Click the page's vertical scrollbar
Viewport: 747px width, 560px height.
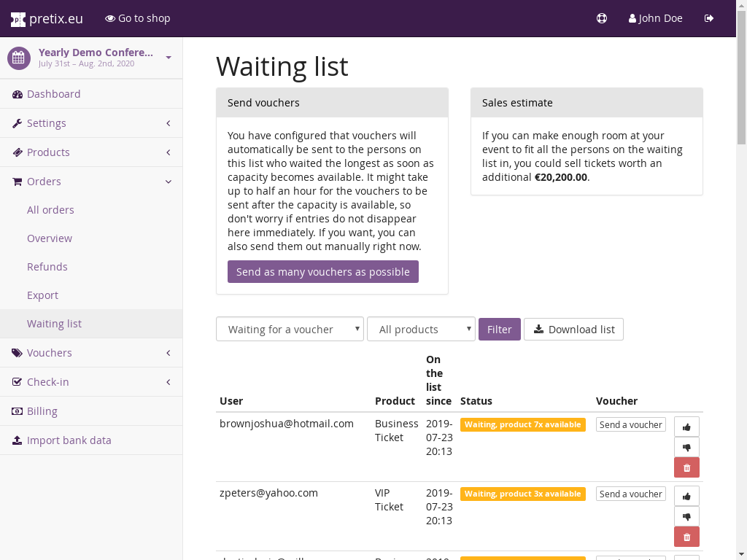pos(741,292)
